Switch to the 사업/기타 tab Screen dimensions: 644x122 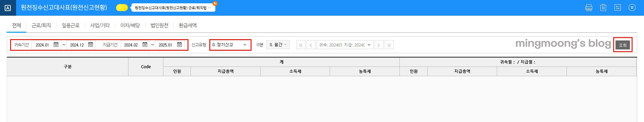pyautogui.click(x=100, y=25)
